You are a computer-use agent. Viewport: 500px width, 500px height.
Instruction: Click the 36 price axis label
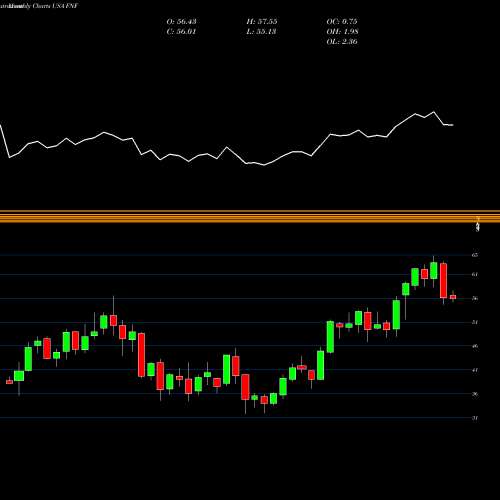[x=475, y=394]
